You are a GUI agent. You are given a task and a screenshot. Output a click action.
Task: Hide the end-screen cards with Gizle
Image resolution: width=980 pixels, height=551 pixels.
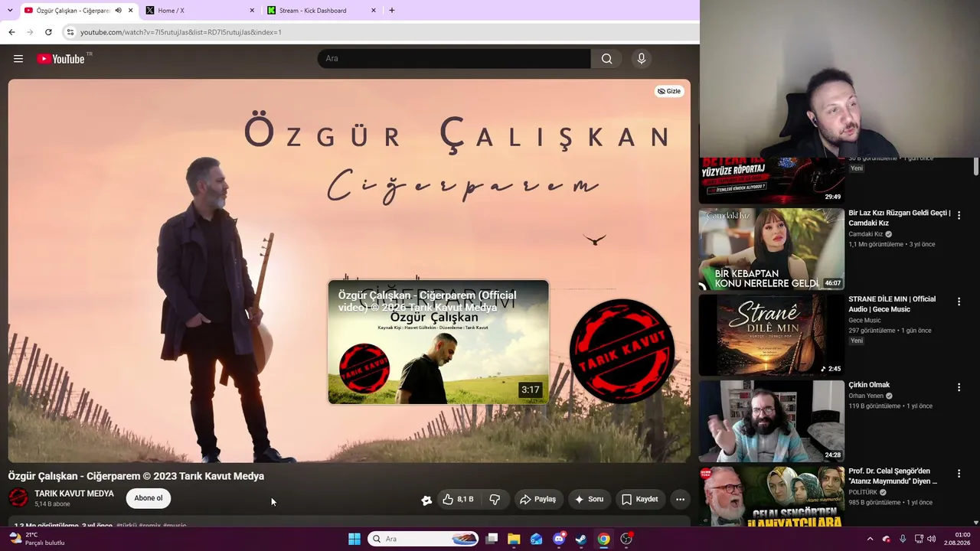[669, 91]
